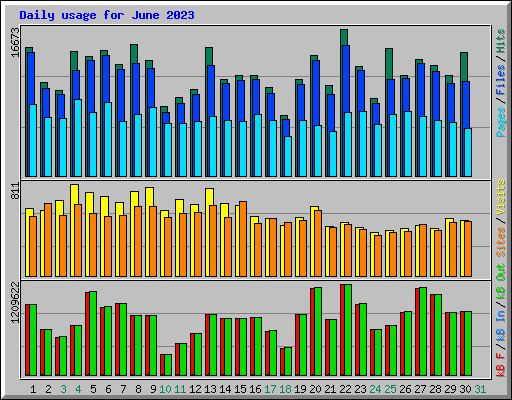Click the cyan Pages bar for day 18
The width and height of the screenshot is (512, 400).
click(288, 156)
